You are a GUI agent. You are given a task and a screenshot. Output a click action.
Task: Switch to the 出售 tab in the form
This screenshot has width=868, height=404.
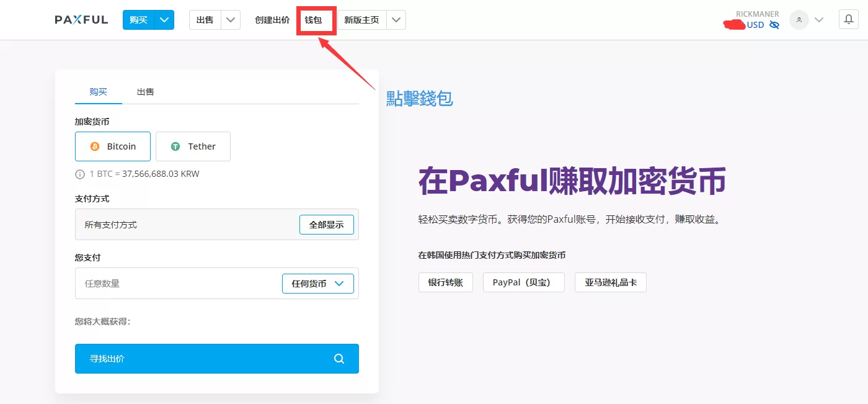point(146,92)
